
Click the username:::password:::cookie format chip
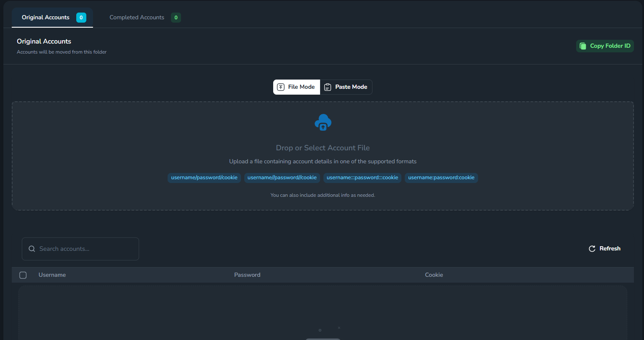click(x=362, y=178)
